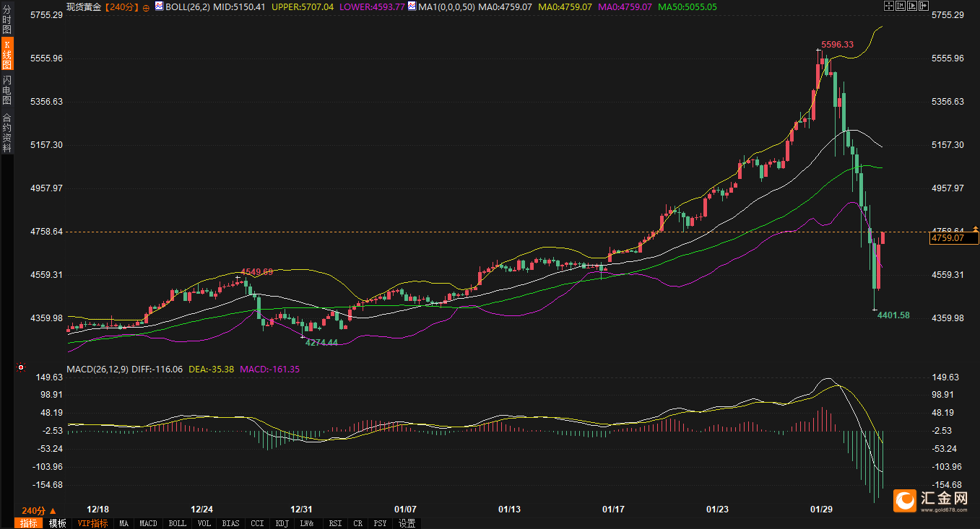Click the BOLL indicator chart icon
The width and height of the screenshot is (980, 529).
160,6
